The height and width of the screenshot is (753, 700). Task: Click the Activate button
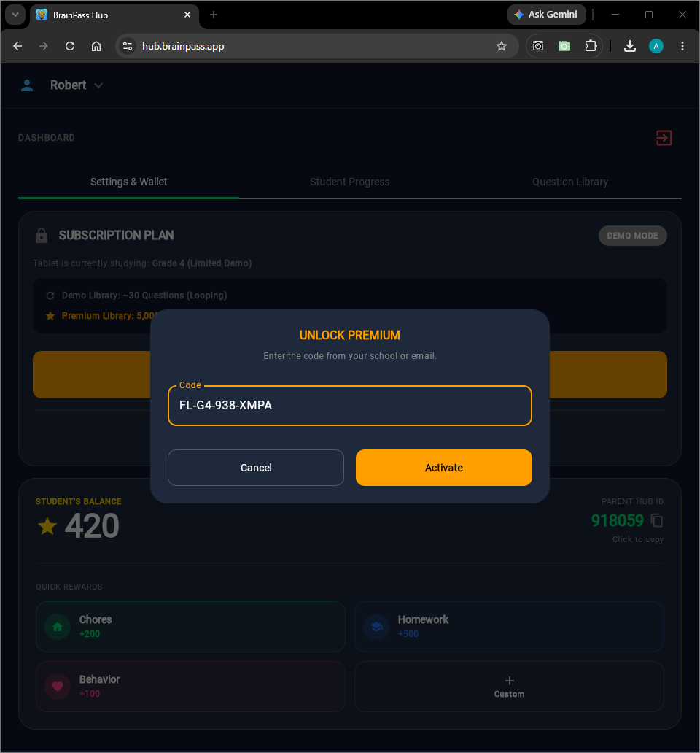[x=444, y=467]
